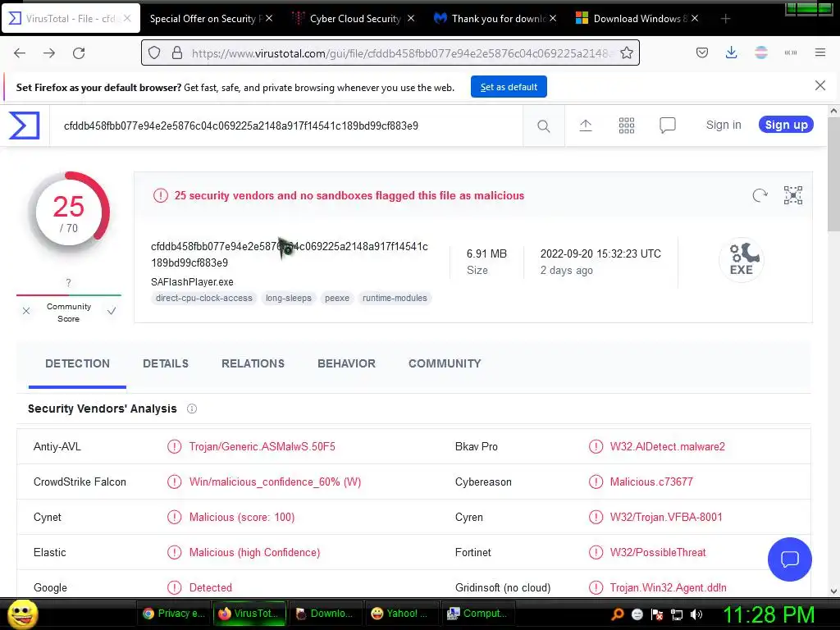This screenshot has height=630, width=840.
Task: Reload the page with refresh icon
Action: click(79, 53)
